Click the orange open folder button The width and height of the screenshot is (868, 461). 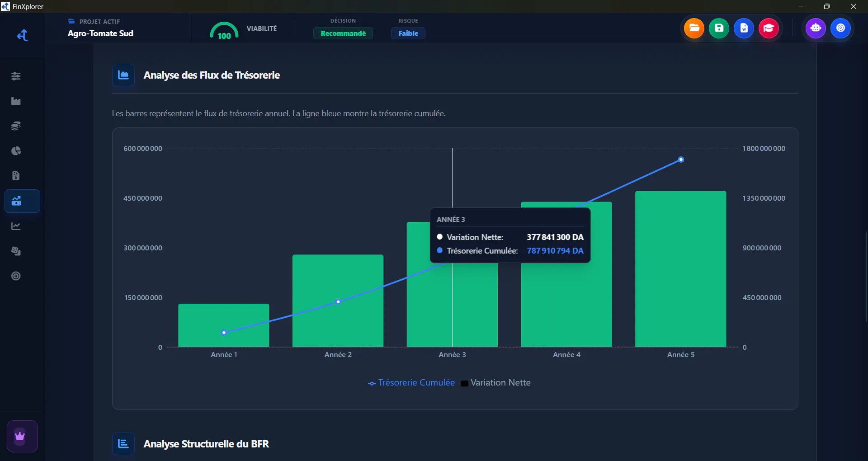(694, 28)
